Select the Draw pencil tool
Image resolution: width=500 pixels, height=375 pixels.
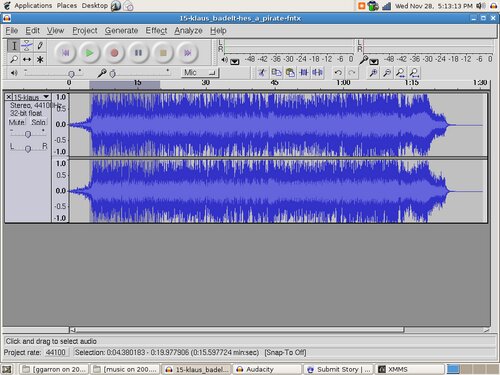pyautogui.click(x=40, y=46)
